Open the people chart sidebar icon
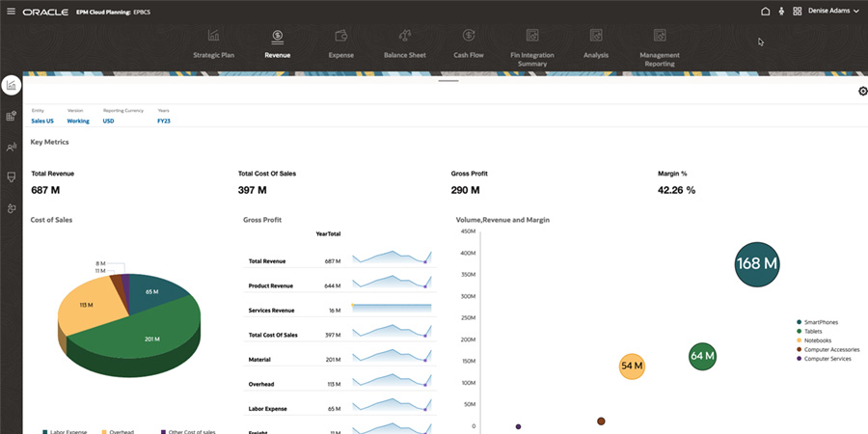 tap(11, 148)
